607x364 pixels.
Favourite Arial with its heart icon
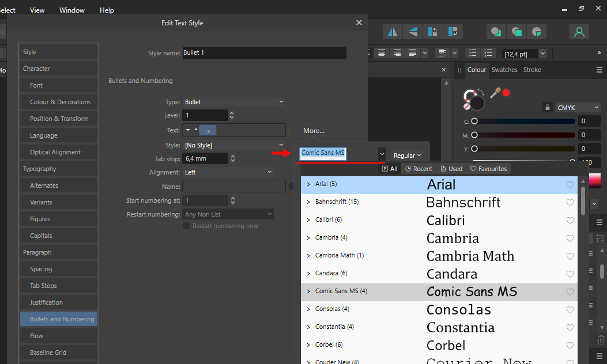point(570,185)
